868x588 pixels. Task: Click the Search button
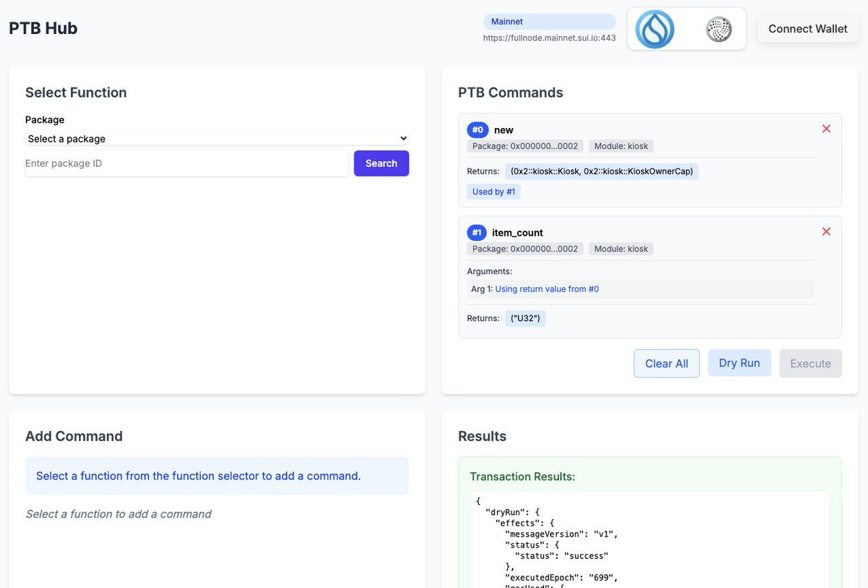(381, 163)
